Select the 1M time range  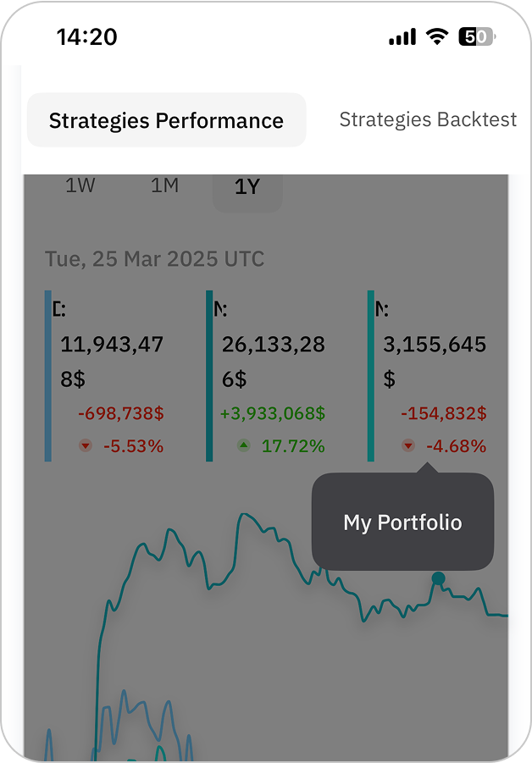[164, 185]
